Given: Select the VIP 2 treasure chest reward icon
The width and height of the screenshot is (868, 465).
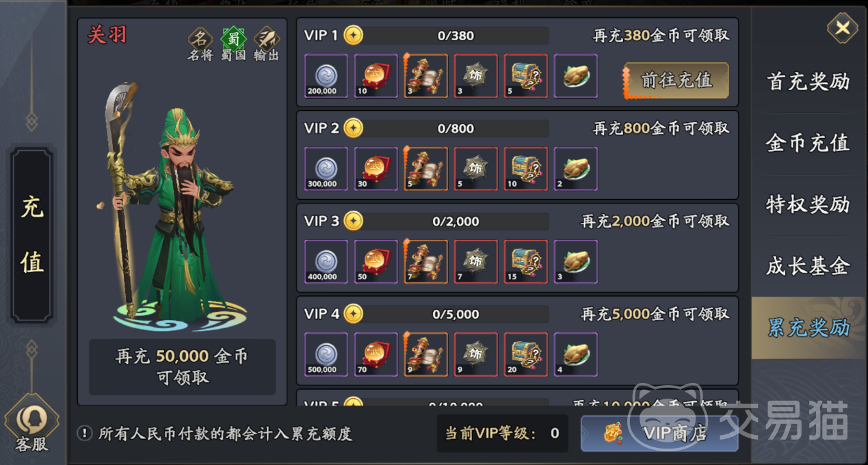Looking at the screenshot, I should click(x=525, y=169).
